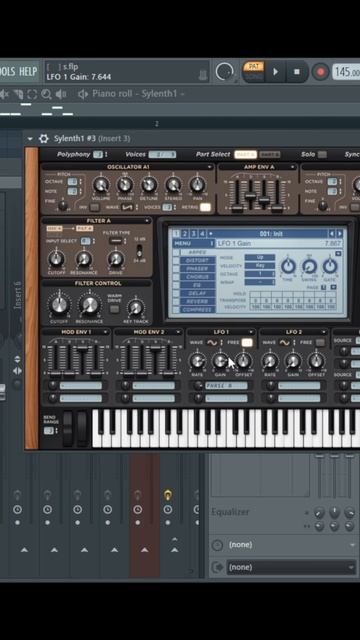Viewport: 360px width, 640px height.
Task: Open the Amp Env A dropdown arrow
Action: coord(293,167)
